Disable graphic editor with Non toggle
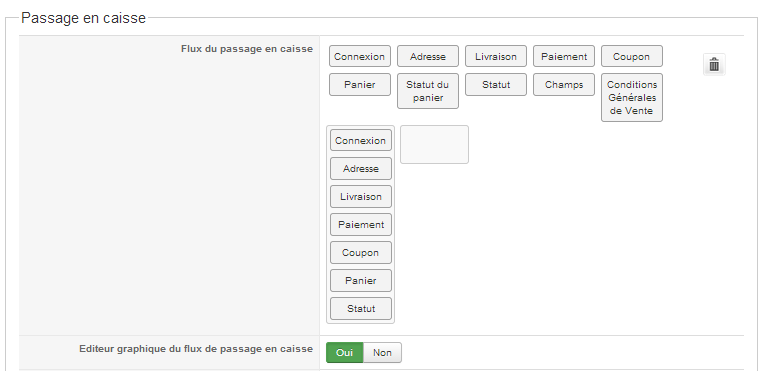The image size is (766, 371). coord(382,352)
